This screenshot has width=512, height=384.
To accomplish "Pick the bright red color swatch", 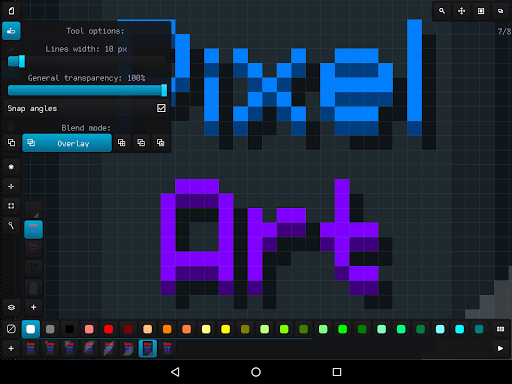I will [x=109, y=329].
